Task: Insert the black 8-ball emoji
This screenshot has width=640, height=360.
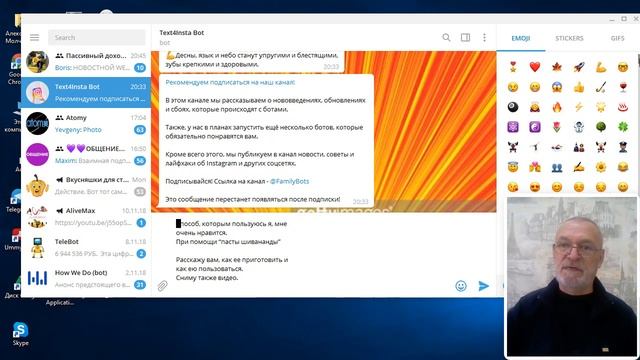Action: [x=513, y=107]
